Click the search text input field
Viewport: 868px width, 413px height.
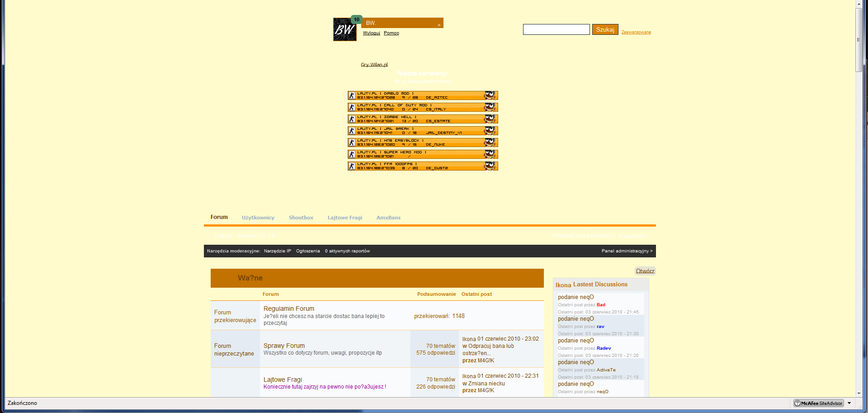556,29
